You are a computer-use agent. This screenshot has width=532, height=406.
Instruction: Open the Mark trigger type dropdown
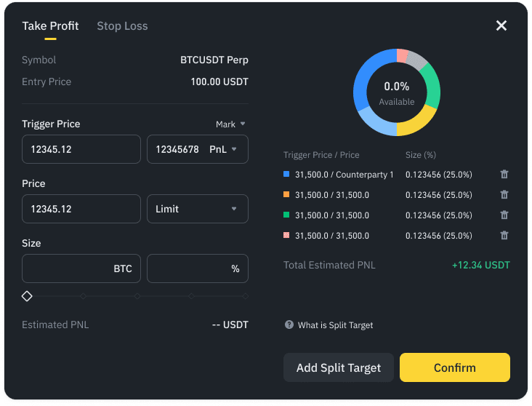[x=230, y=124]
